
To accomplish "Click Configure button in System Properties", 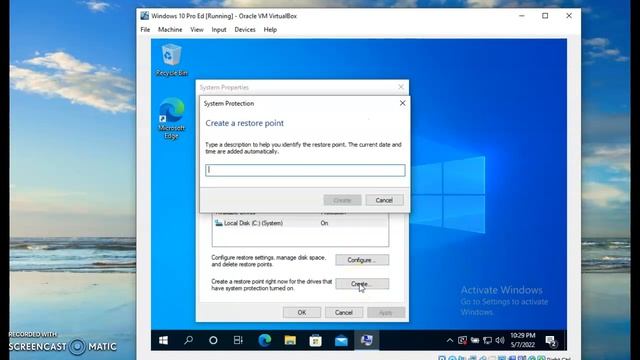I will pyautogui.click(x=362, y=260).
